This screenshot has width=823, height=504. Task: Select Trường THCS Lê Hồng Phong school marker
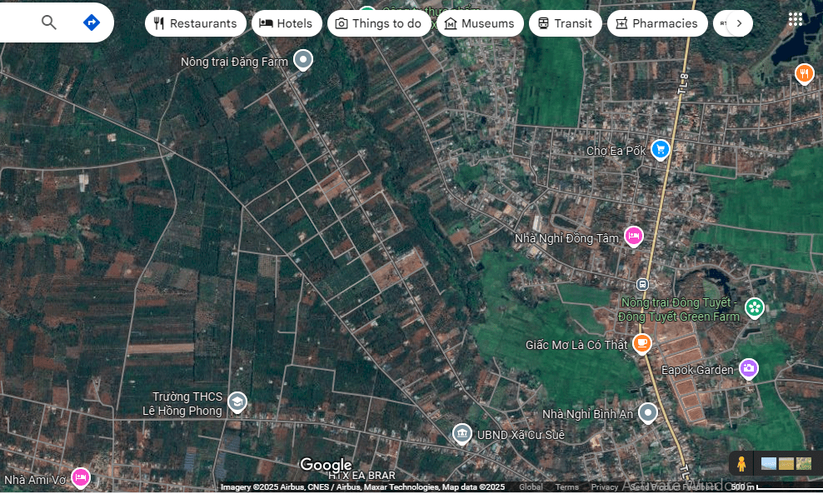[237, 402]
